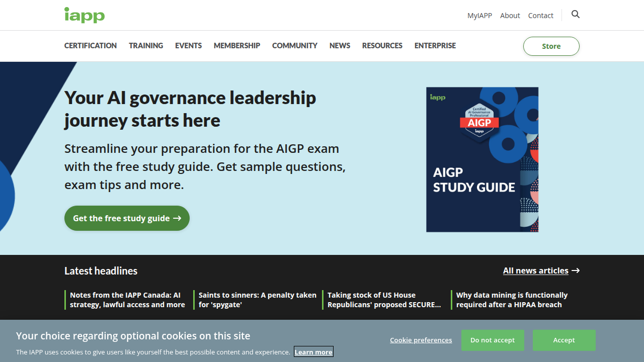The image size is (644, 362).
Task: Open the search magnifier icon
Action: [576, 15]
